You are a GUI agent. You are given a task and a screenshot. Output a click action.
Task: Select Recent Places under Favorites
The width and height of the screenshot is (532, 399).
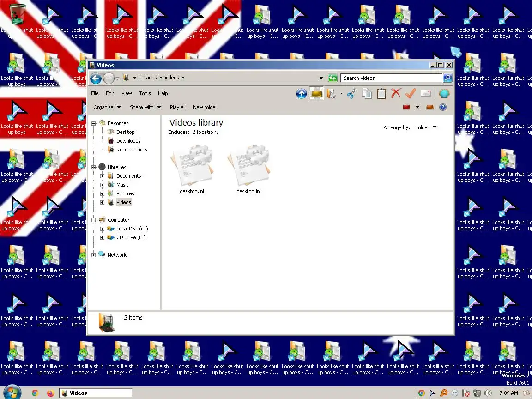tap(132, 150)
